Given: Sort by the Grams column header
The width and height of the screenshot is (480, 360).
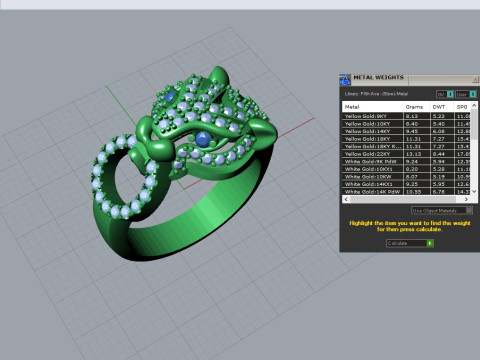Looking at the screenshot, I should pyautogui.click(x=417, y=107).
